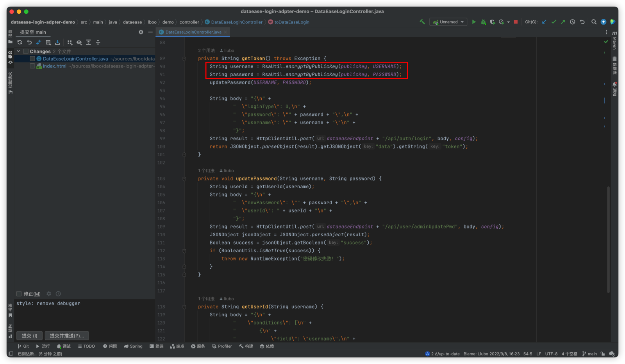
Task: Open the Profiler tool window tab
Action: [222, 346]
